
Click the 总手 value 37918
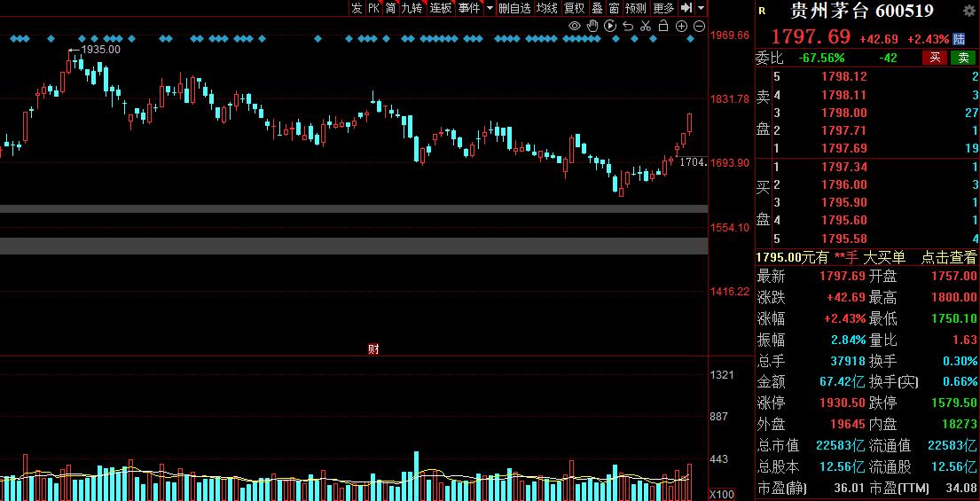click(848, 361)
